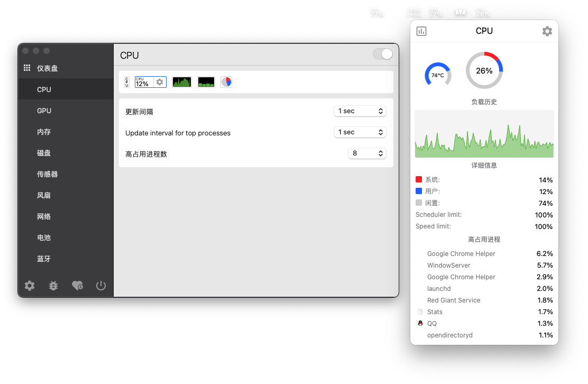Click the 负载历史 usage graph
The image size is (588, 384).
tap(484, 134)
